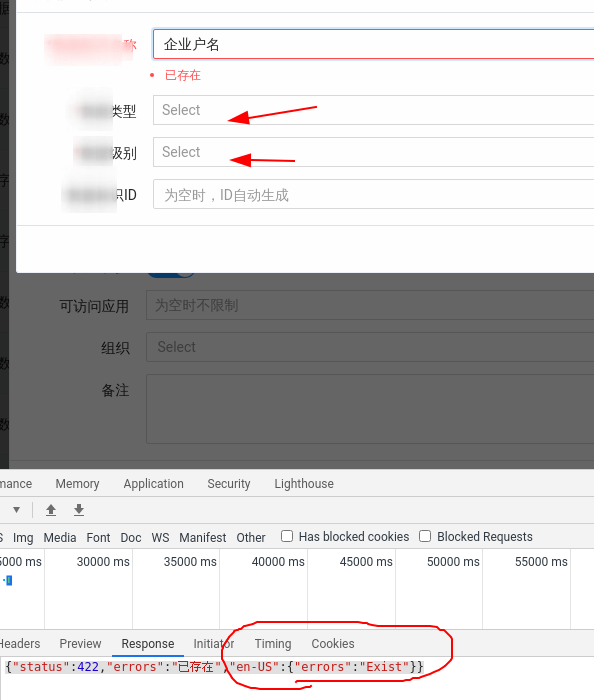This screenshot has height=700, width=594.
Task: Open the 类型 Select dropdown in dialog
Action: pyautogui.click(x=374, y=110)
